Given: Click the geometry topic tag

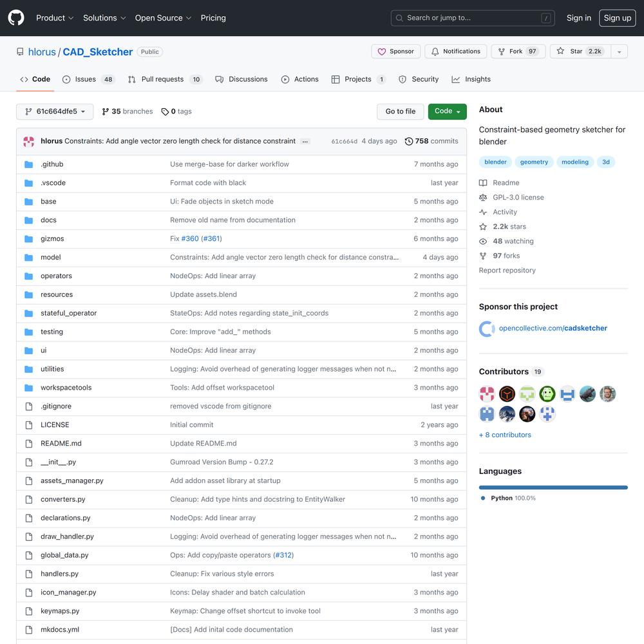Looking at the screenshot, I should point(534,162).
